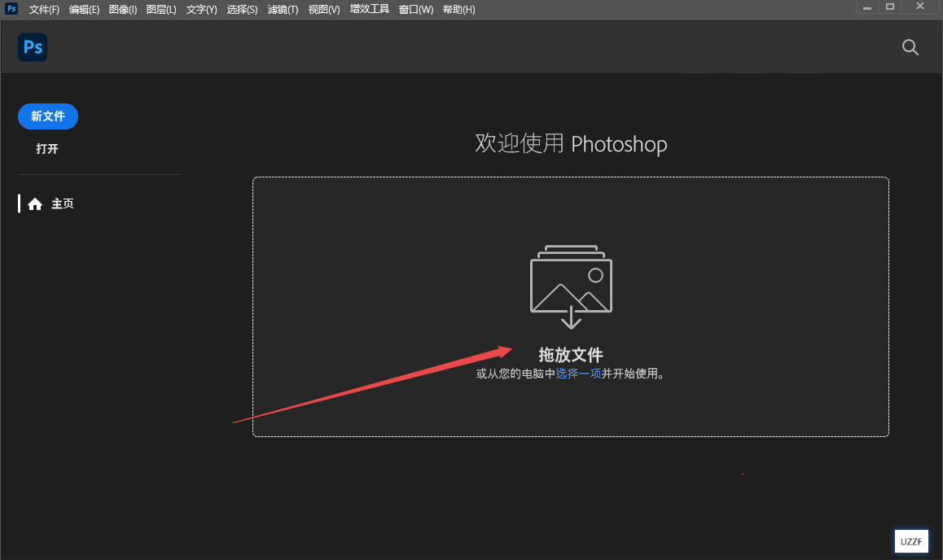Screen dimensions: 943x560
Task: Select the 主页 home icon in sidebar
Action: click(x=35, y=204)
